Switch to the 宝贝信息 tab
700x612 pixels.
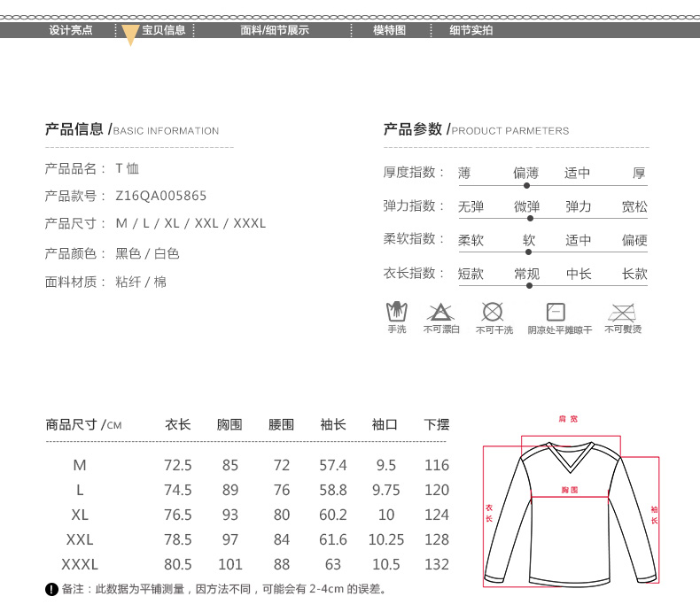164,30
